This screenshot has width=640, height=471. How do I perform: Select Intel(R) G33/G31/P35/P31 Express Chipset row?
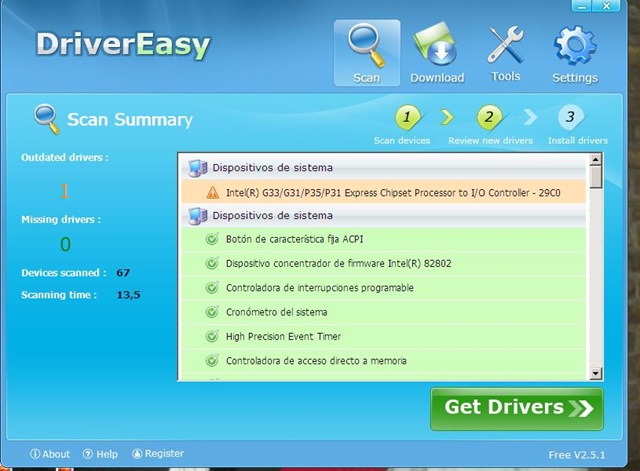pyautogui.click(x=384, y=192)
